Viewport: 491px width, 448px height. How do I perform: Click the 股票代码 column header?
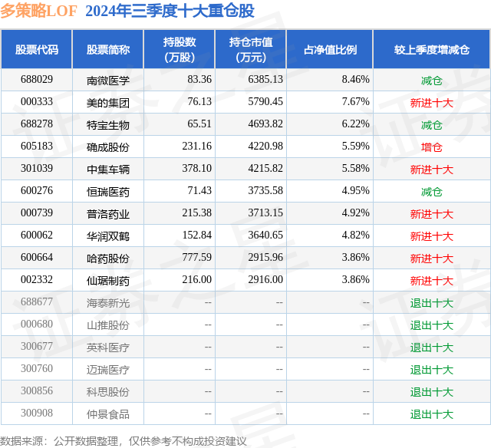point(37,49)
